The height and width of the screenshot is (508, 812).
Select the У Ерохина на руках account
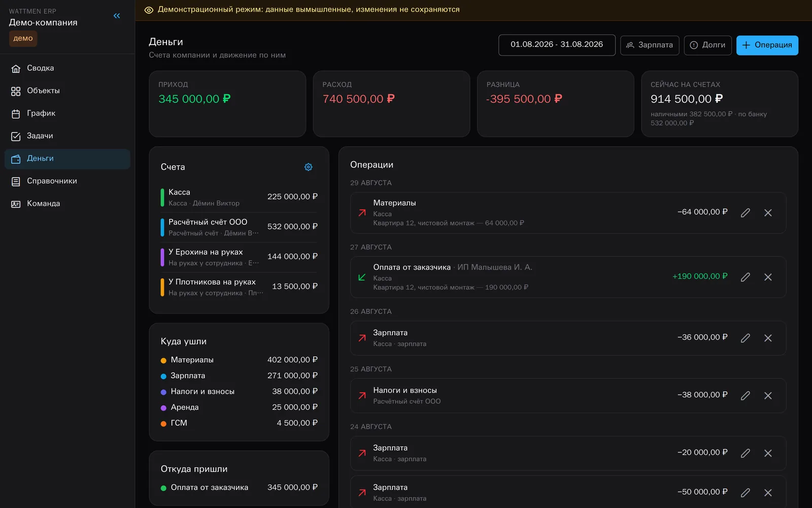[x=239, y=257]
